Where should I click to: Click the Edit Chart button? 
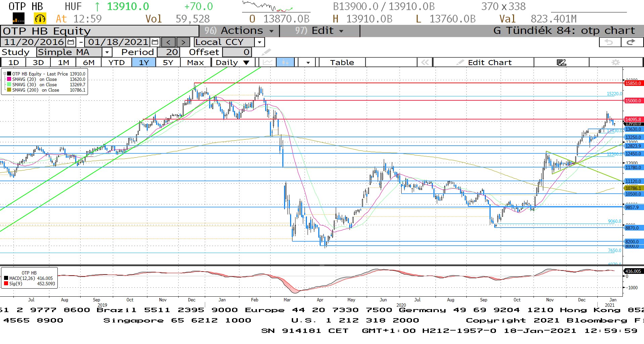pyautogui.click(x=484, y=62)
